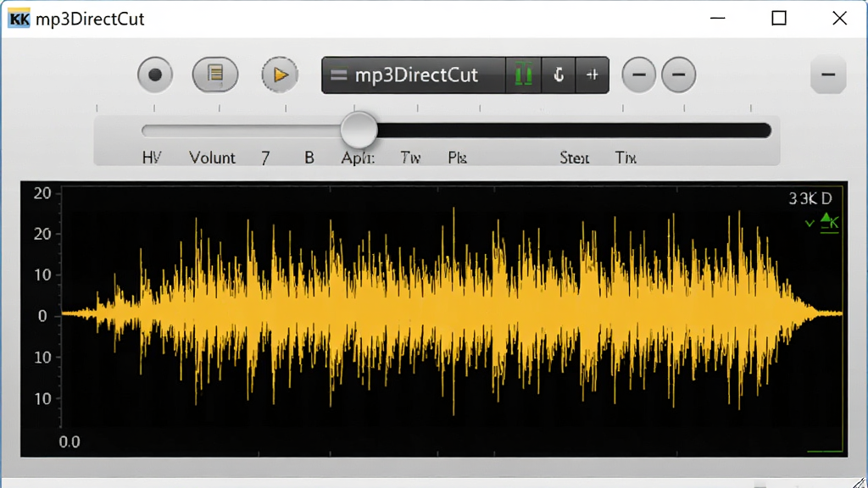Click the yellow waveform at its tallest peak
Image resolution: width=868 pixels, height=488 pixels.
453,310
